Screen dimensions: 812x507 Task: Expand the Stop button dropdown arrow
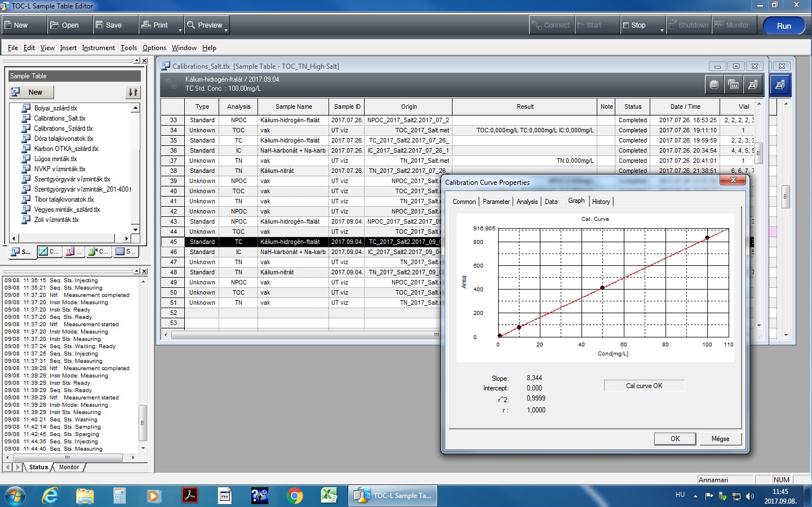click(x=662, y=30)
